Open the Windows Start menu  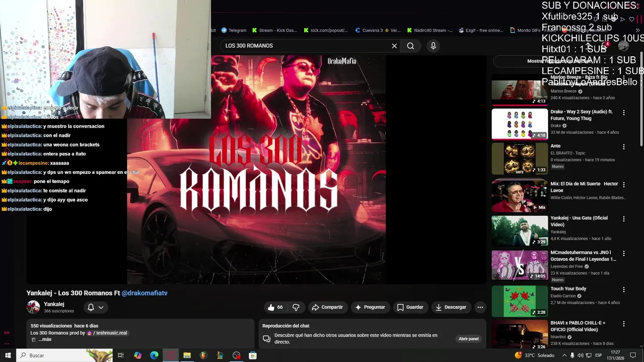[8, 355]
